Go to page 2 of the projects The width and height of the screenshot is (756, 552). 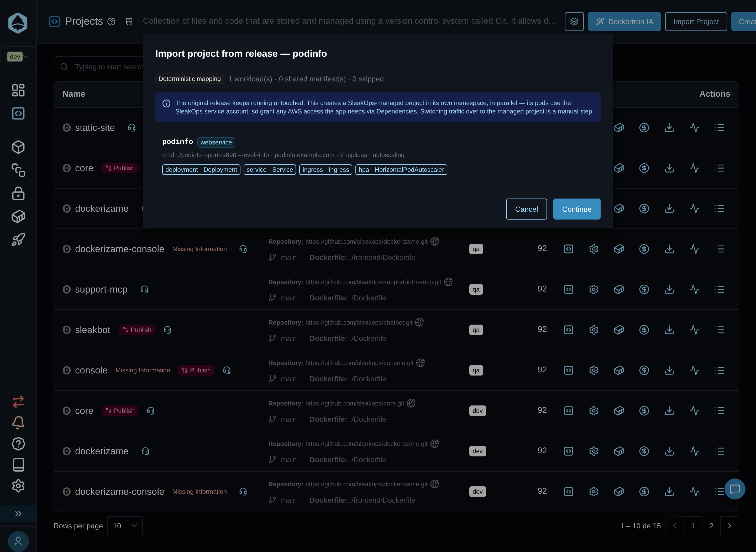[711, 526]
